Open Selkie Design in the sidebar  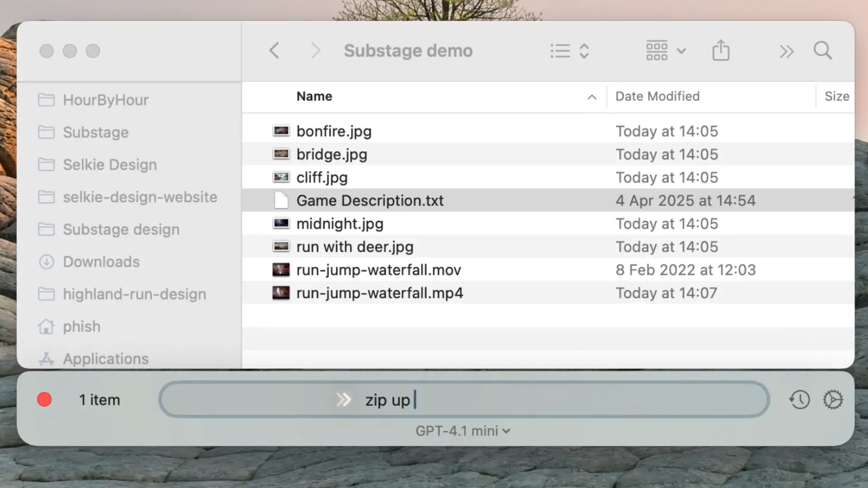(x=97, y=164)
